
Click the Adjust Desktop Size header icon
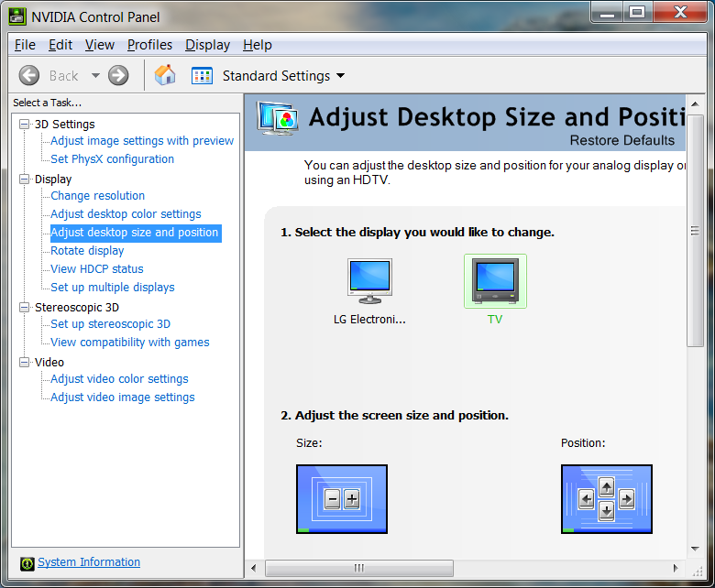click(278, 118)
